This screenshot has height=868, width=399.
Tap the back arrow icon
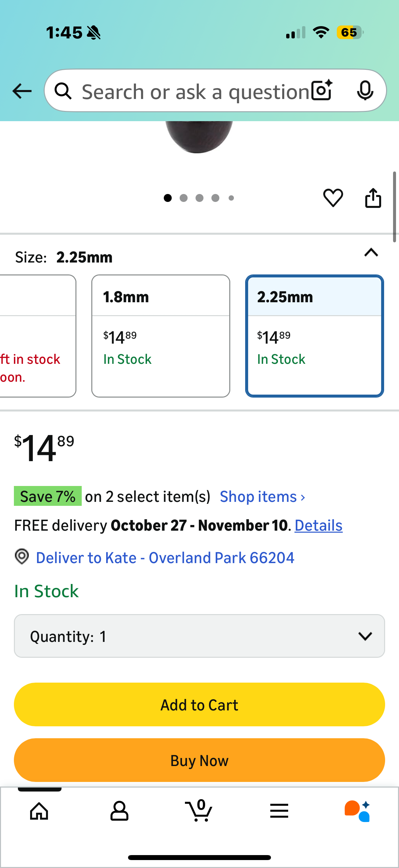(22, 91)
